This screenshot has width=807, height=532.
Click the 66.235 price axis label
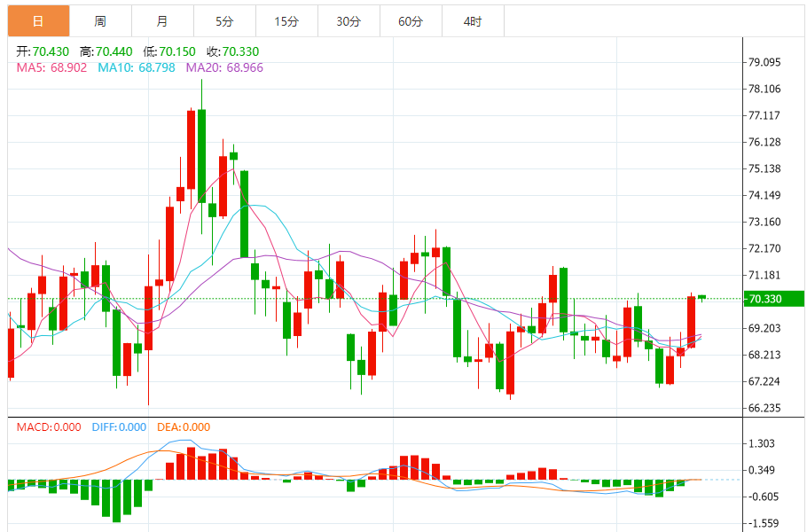click(764, 408)
